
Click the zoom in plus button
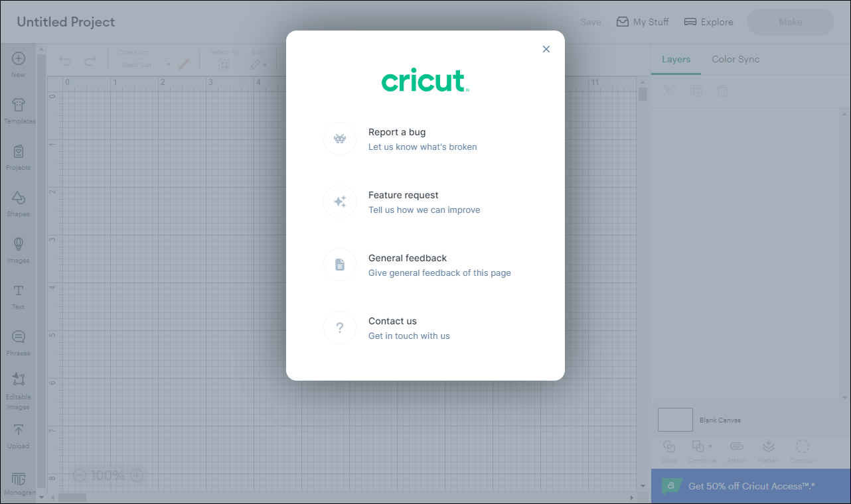137,475
